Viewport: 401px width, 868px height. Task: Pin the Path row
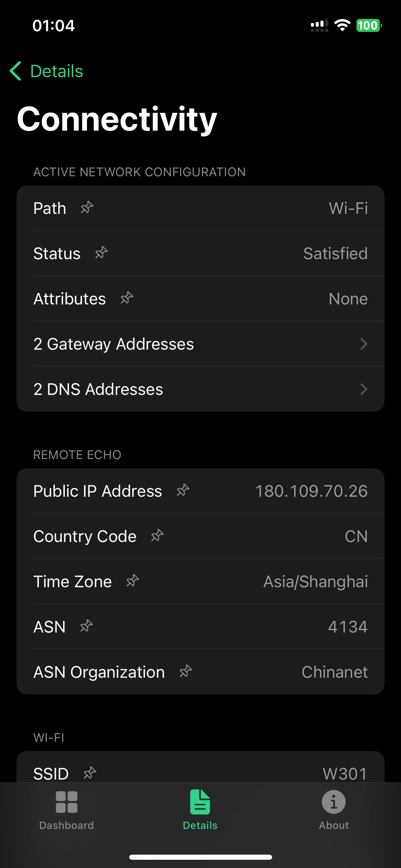point(87,208)
